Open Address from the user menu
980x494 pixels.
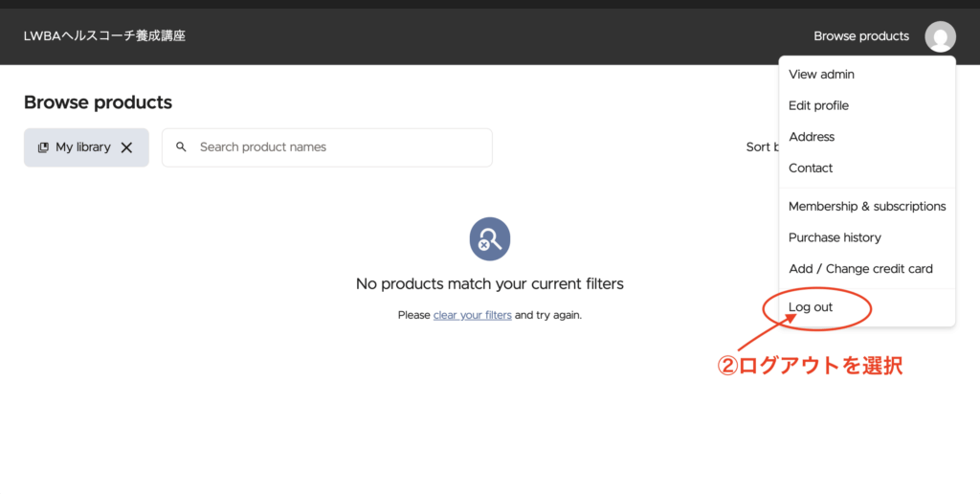(x=812, y=137)
